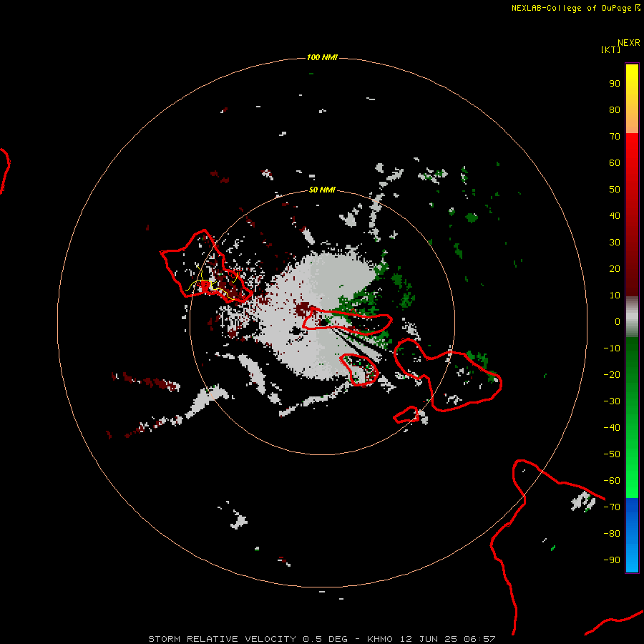
Task: Click the [KT] units label
Action: 611,49
